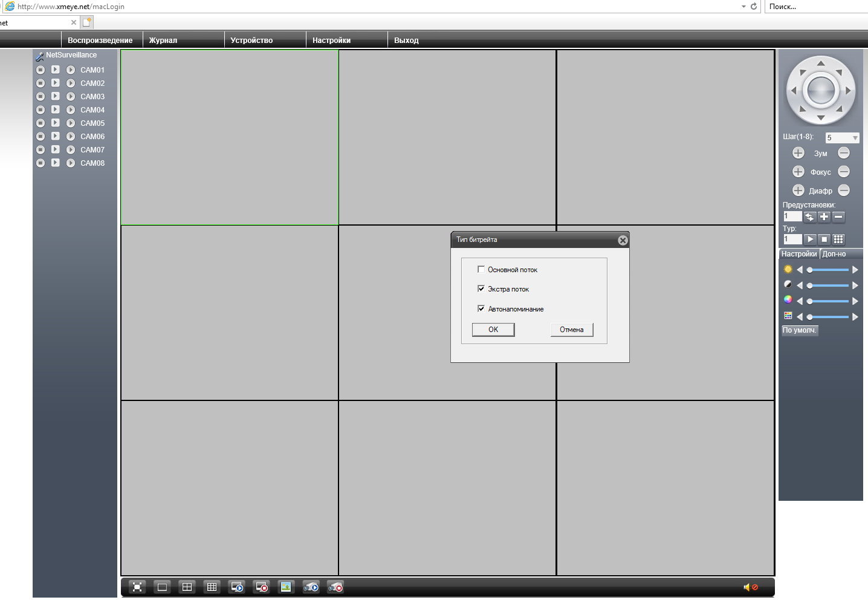Open Воспроизведение menu

pos(100,40)
